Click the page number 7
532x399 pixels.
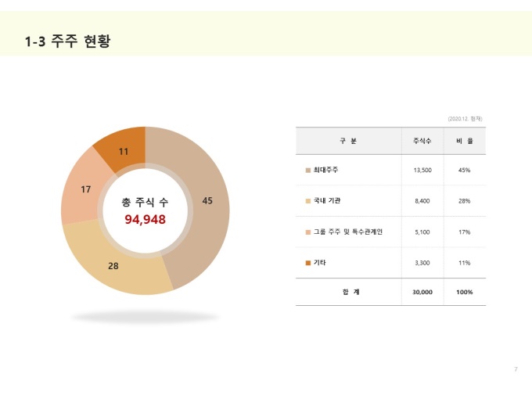pyautogui.click(x=516, y=369)
